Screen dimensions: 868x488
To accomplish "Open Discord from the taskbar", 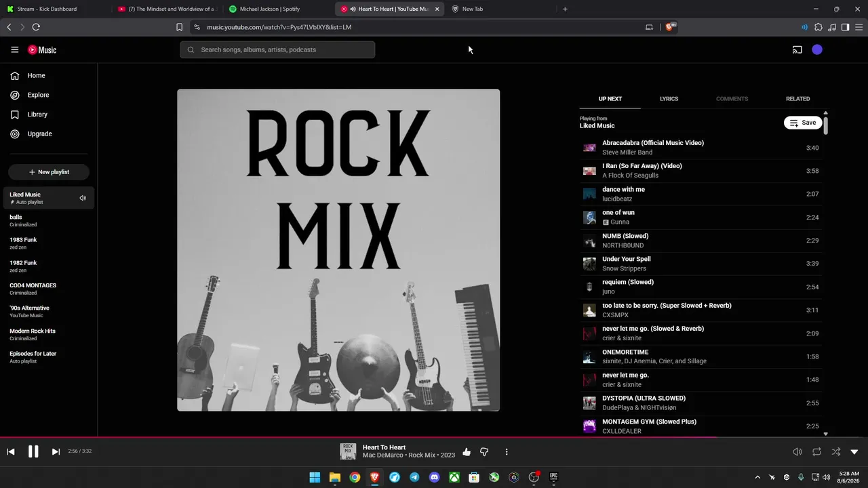I will (x=434, y=477).
